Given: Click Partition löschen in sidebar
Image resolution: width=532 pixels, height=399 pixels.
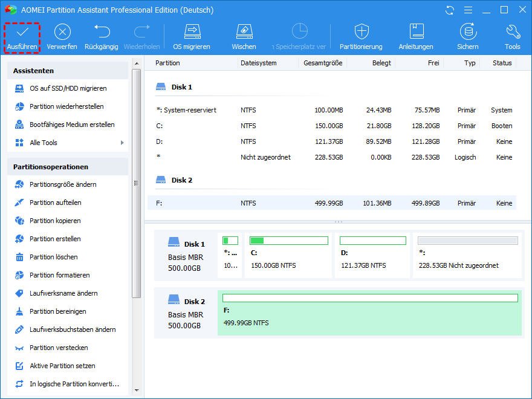Looking at the screenshot, I should click(x=53, y=257).
